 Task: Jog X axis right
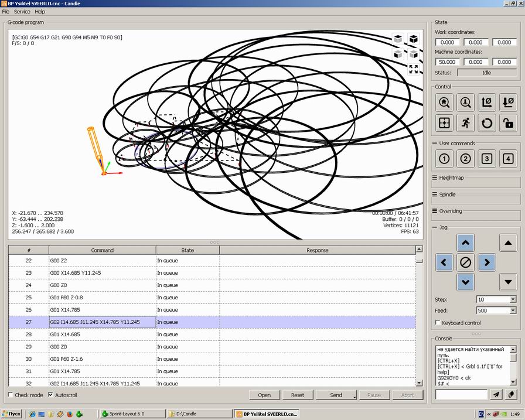coord(487,262)
